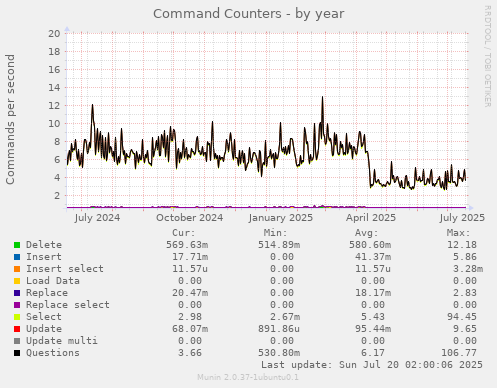Viewport: 497px width, 388px height.
Task: Click Questions max value 106.77
Action: (x=459, y=353)
